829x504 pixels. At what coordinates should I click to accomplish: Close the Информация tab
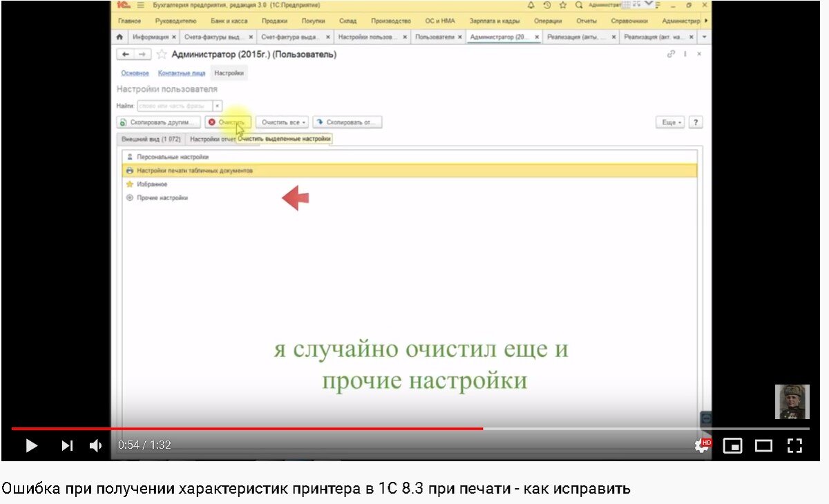173,37
